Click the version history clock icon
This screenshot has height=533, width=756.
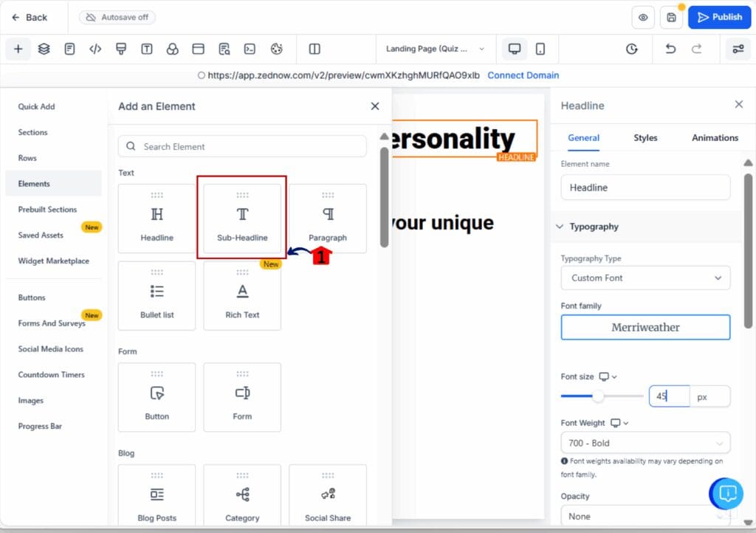click(631, 49)
